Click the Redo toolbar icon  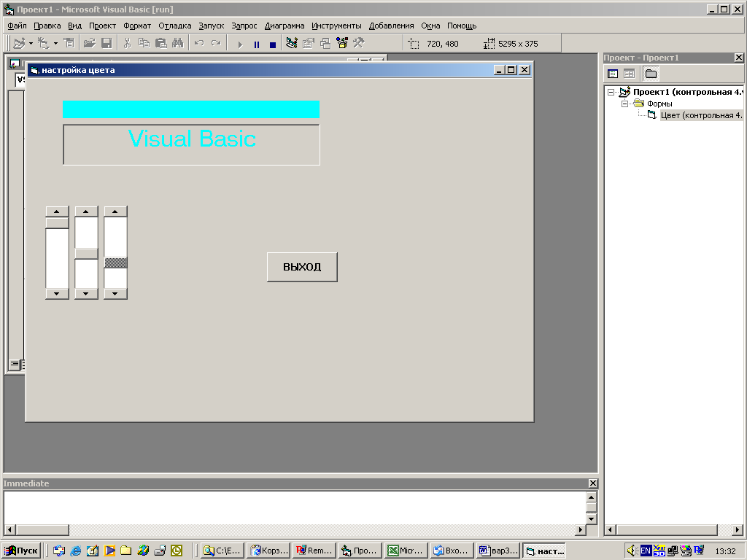(216, 43)
